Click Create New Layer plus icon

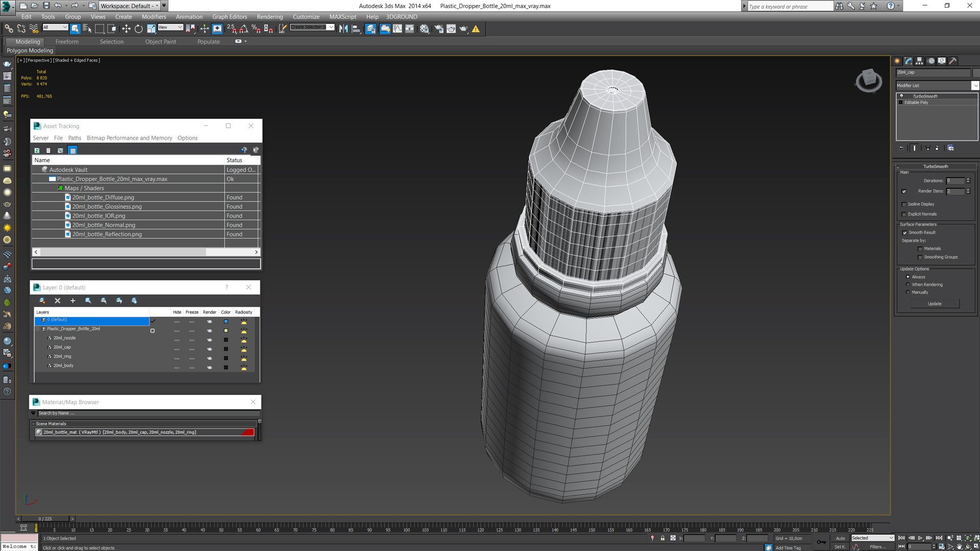pos(72,301)
